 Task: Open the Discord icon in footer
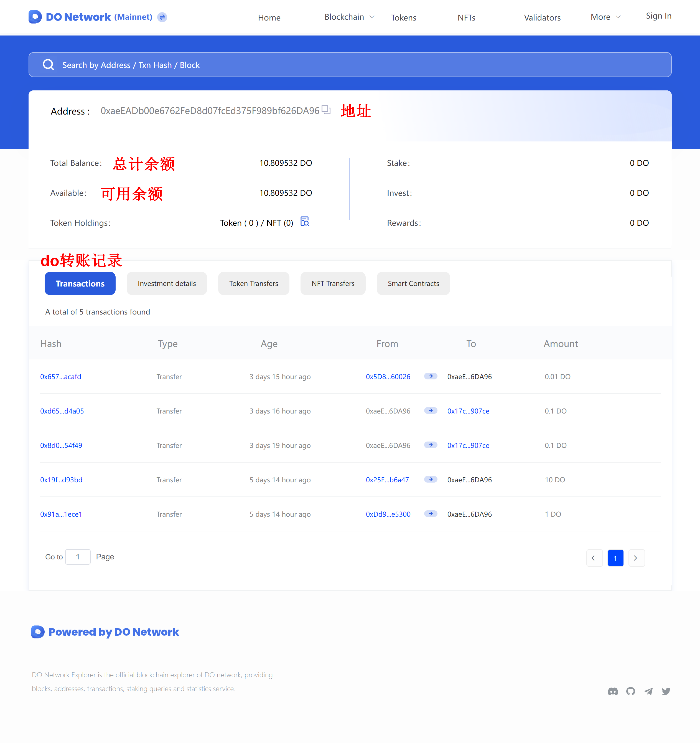pos(613,691)
